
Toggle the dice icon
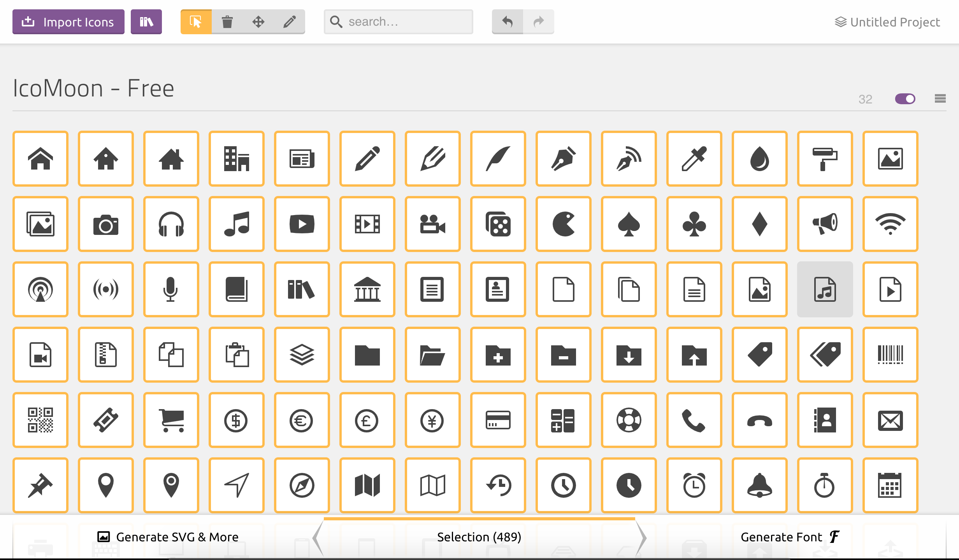[x=498, y=224]
